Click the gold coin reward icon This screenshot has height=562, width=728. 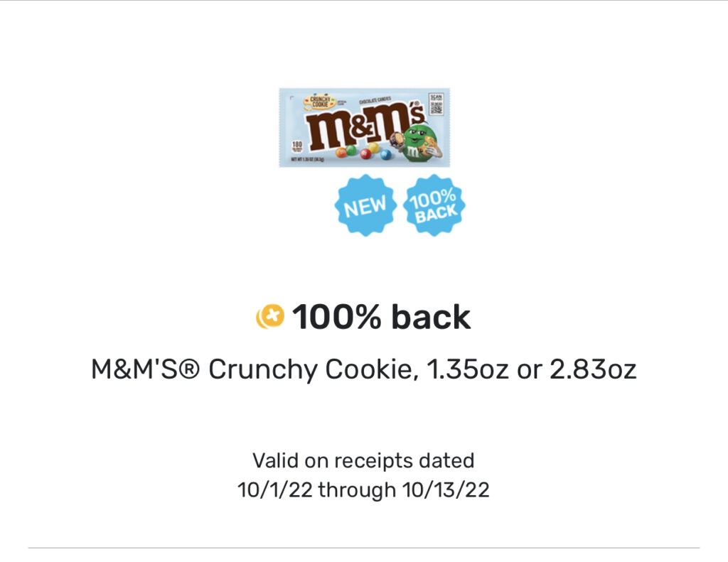coord(270,316)
